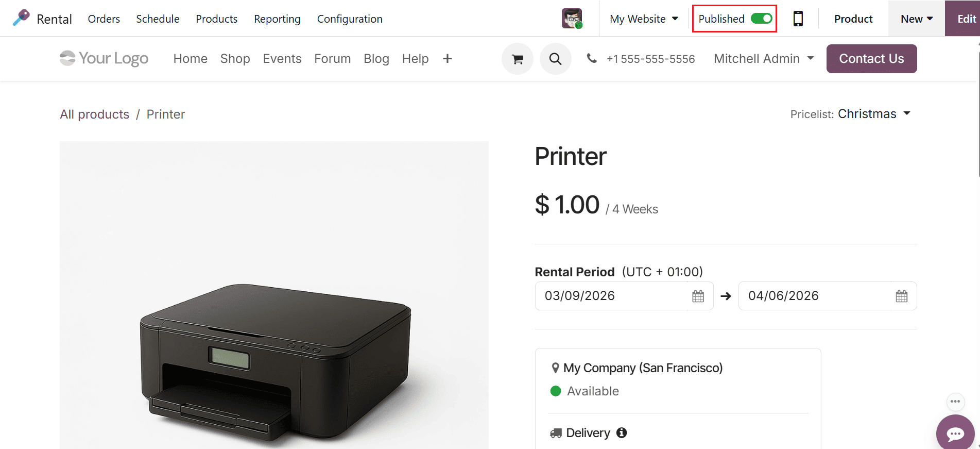Go to All products breadcrumb link
Image resolution: width=980 pixels, height=449 pixels.
tap(95, 114)
